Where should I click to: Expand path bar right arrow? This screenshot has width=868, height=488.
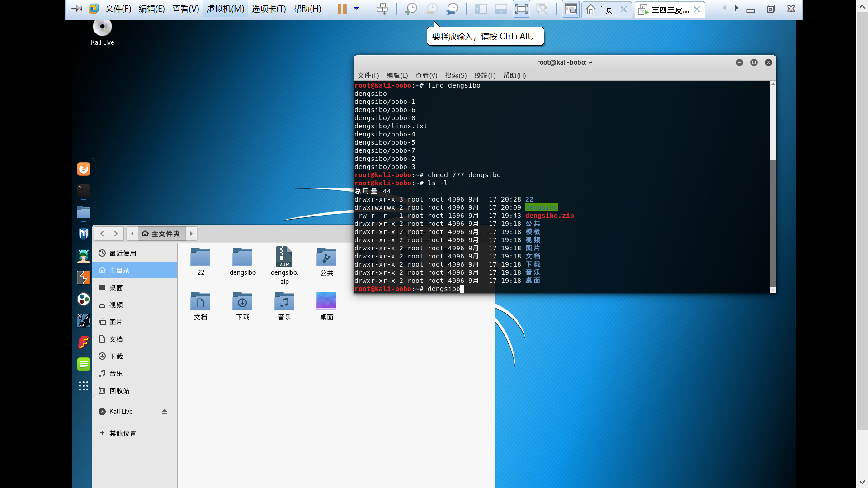(191, 234)
